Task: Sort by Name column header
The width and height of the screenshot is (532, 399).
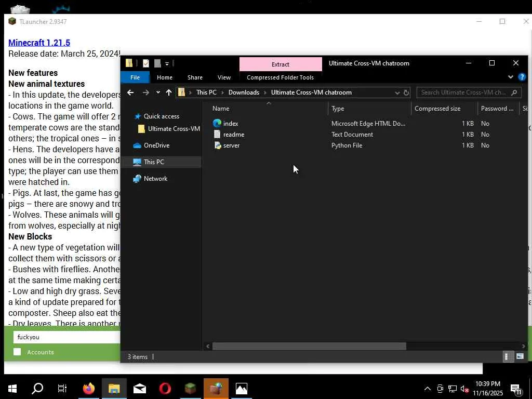Action: 220,109
